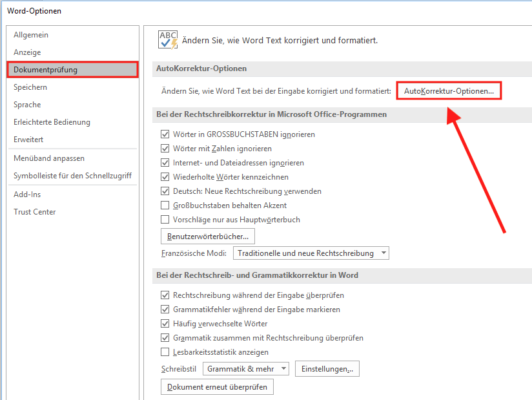The height and width of the screenshot is (400, 532).
Task: Select Allgemein category in sidebar
Action: tap(31, 35)
